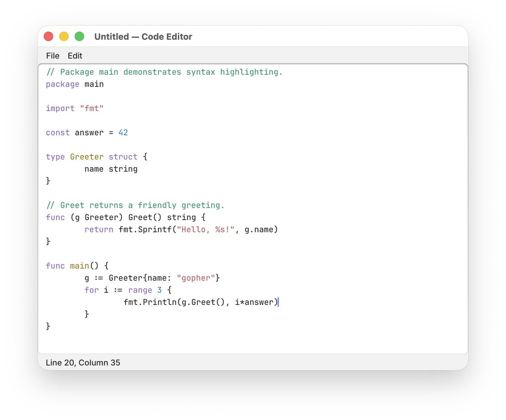The height and width of the screenshot is (420, 506).
Task: Click 'i*answer' in the Println call
Action: click(254, 302)
